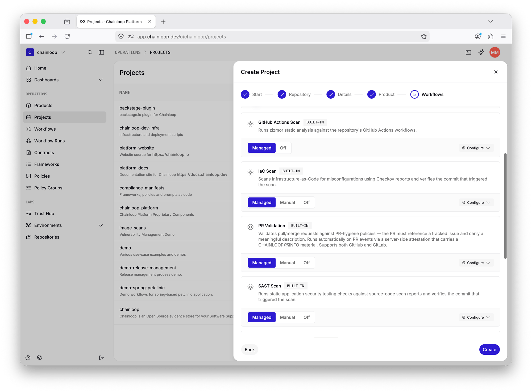Open the image-scans project row

[x=174, y=231]
